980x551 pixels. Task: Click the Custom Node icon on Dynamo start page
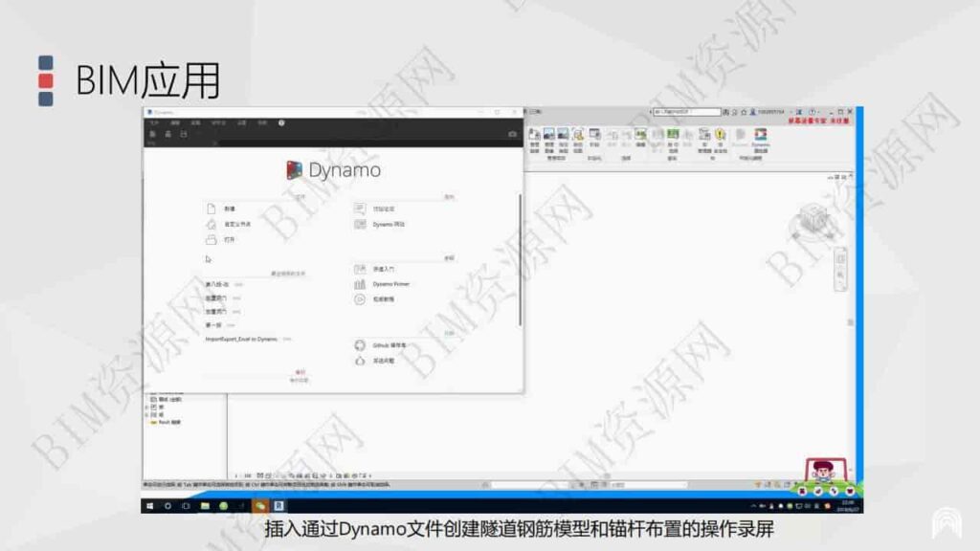(x=212, y=224)
